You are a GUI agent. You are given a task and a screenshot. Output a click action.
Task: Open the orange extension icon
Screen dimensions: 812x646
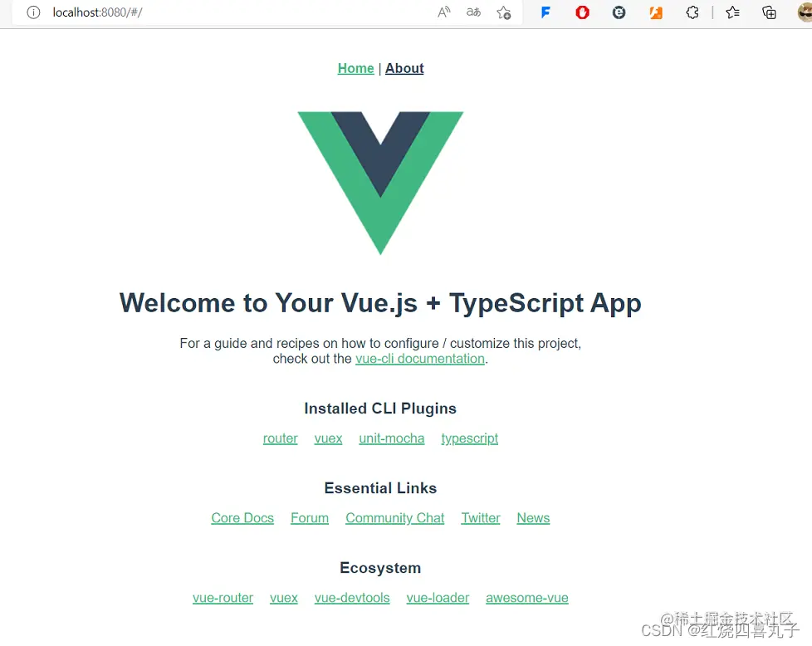point(656,12)
